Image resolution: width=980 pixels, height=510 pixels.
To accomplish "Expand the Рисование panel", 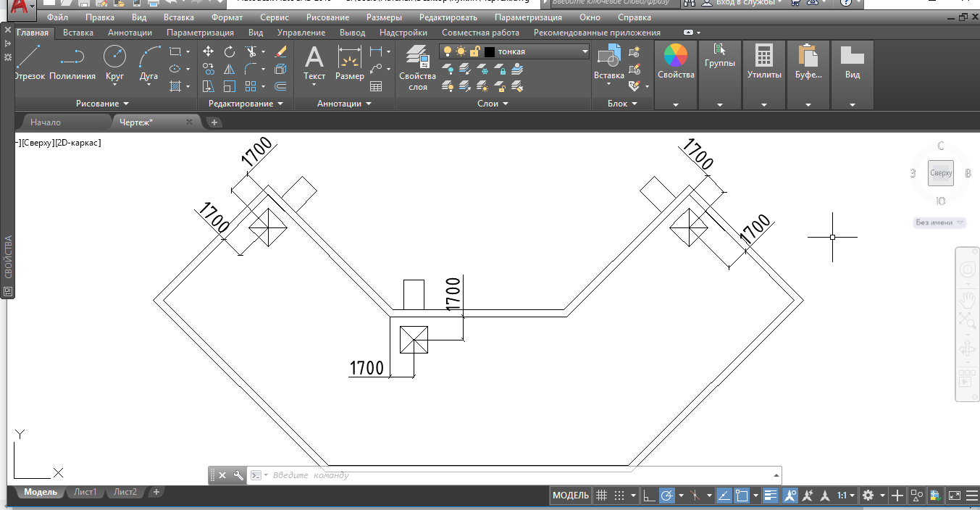I will click(x=102, y=104).
